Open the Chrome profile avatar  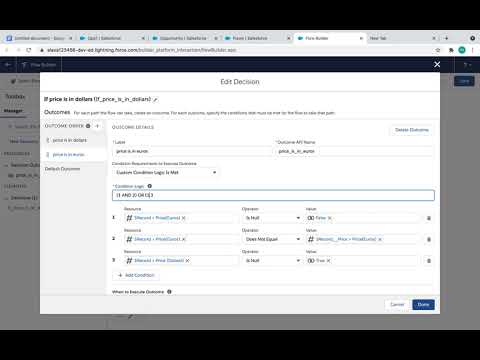pos(462,50)
